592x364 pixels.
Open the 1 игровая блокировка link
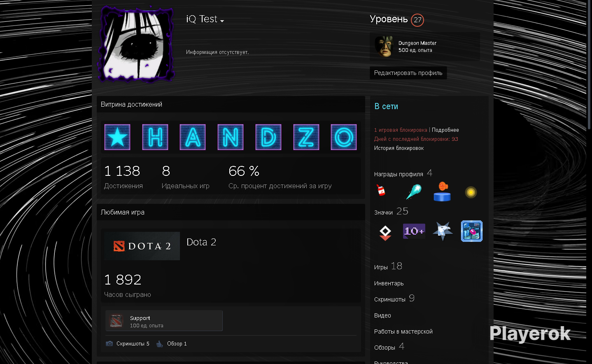coord(401,130)
